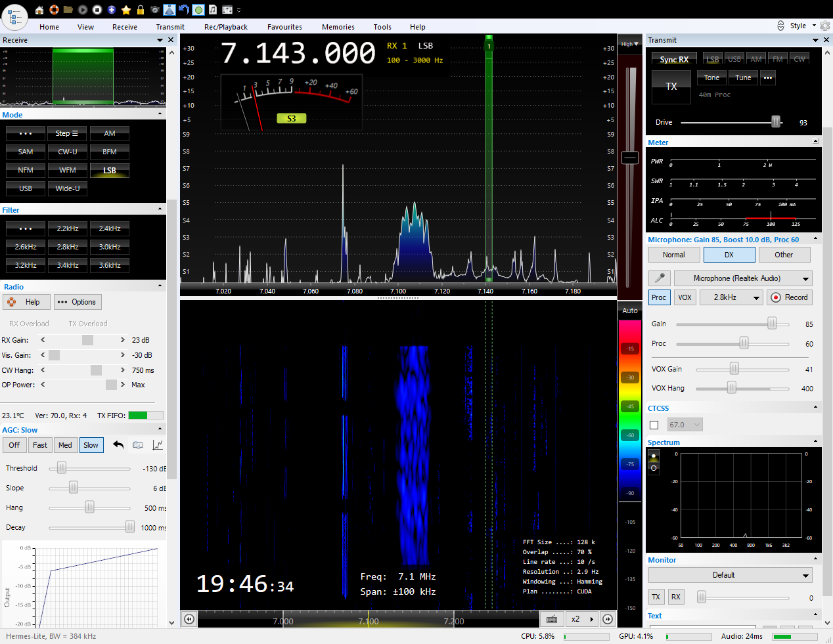Open the Monitor Default dropdown
The height and width of the screenshot is (644, 833).
coord(730,575)
